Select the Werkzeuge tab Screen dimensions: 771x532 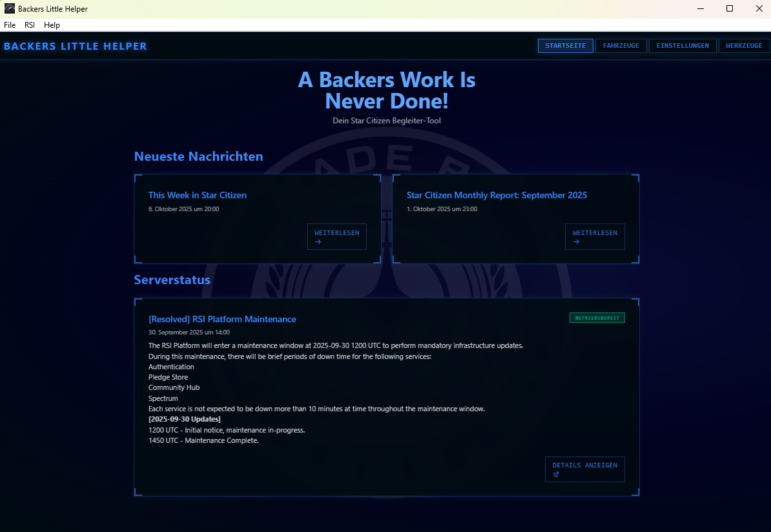[744, 46]
